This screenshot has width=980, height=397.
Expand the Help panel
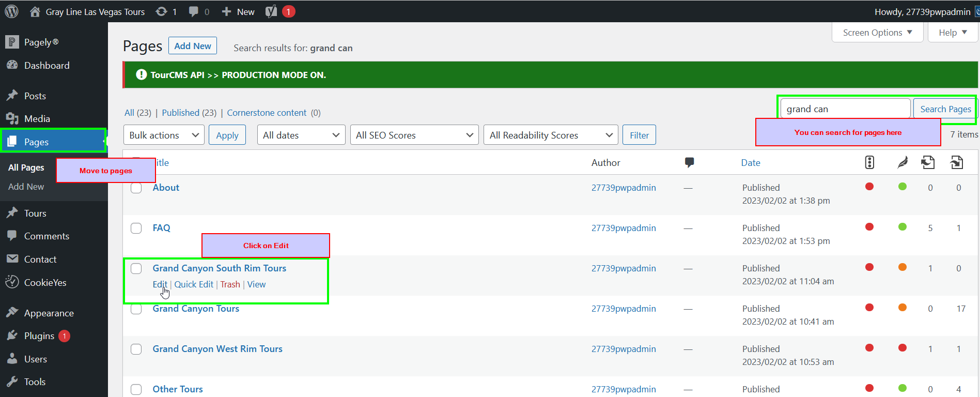pyautogui.click(x=953, y=33)
